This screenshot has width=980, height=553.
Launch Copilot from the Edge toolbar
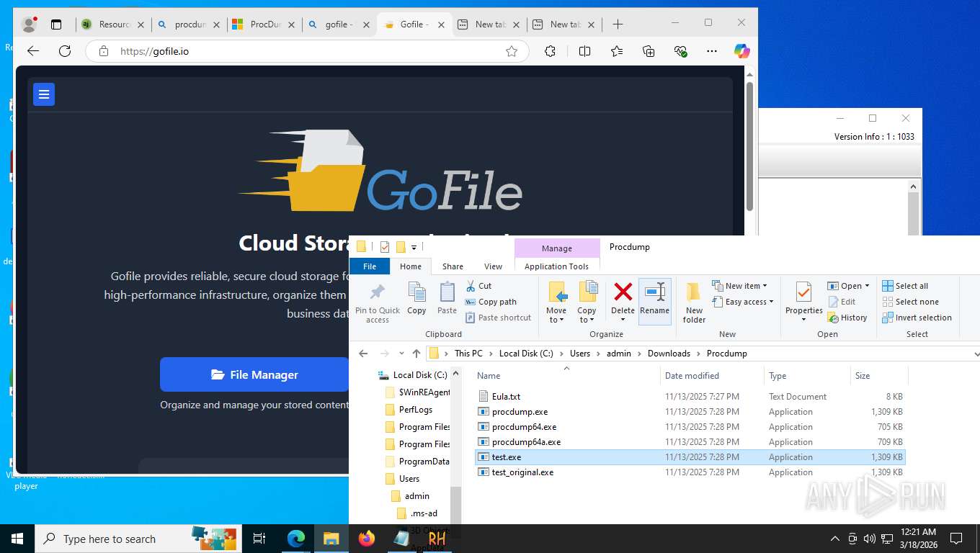742,51
